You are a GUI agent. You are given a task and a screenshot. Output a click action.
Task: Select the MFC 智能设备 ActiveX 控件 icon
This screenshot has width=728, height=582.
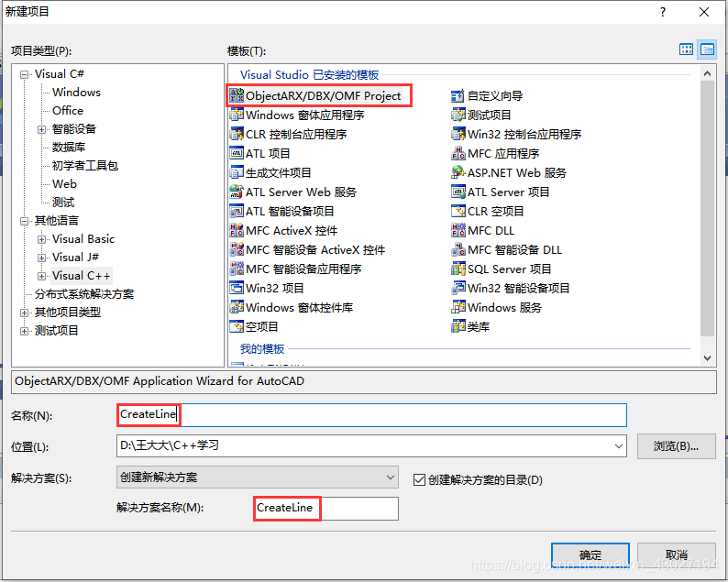[x=237, y=249]
